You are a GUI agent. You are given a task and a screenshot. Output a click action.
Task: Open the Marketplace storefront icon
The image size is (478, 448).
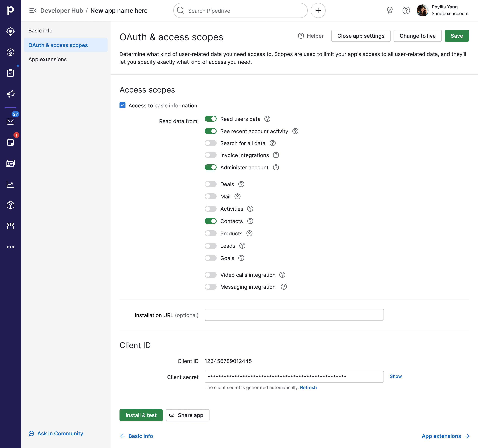(x=10, y=226)
